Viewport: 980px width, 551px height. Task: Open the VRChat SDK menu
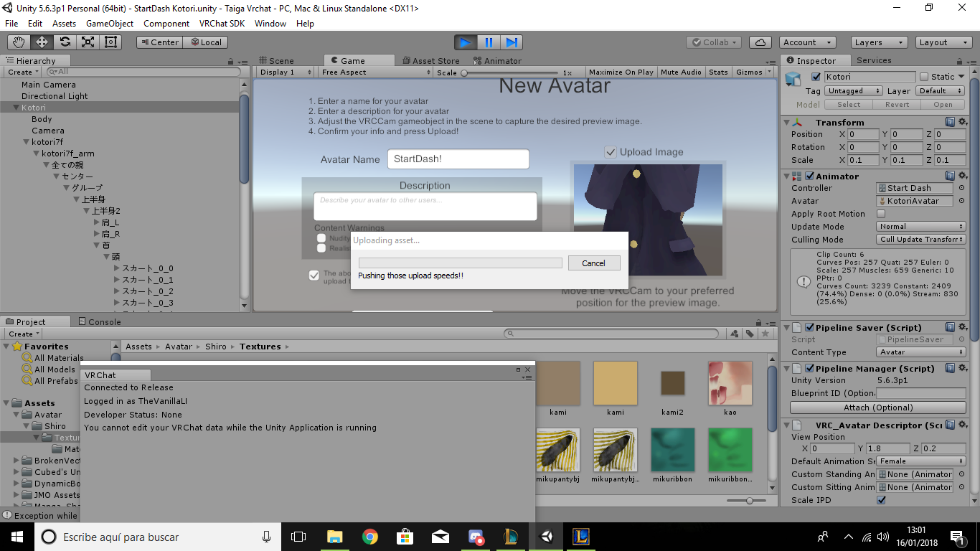(222, 23)
